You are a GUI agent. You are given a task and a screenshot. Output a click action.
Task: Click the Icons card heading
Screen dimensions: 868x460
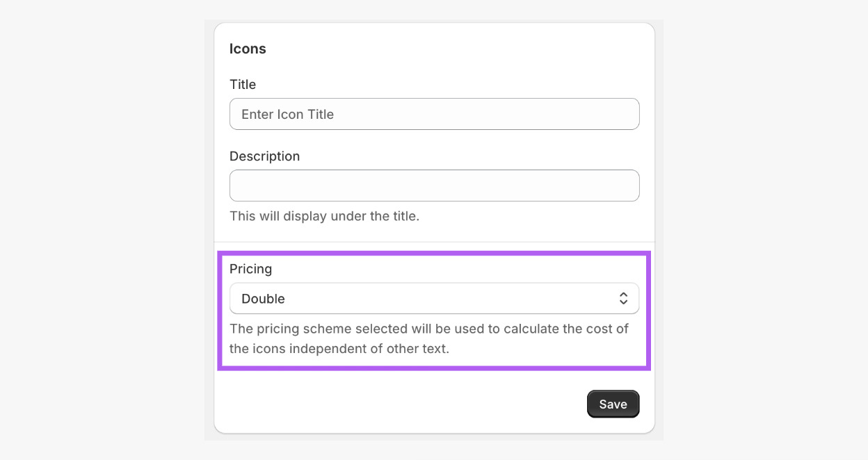click(248, 49)
